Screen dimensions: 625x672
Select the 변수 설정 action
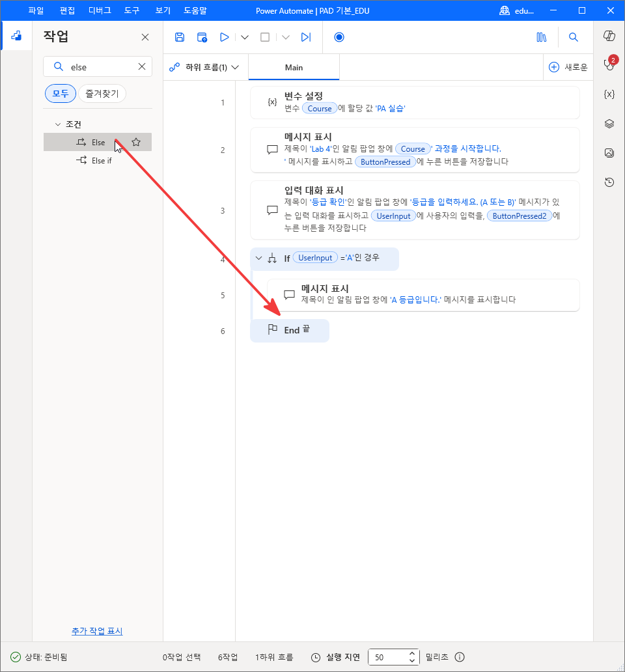pos(415,102)
